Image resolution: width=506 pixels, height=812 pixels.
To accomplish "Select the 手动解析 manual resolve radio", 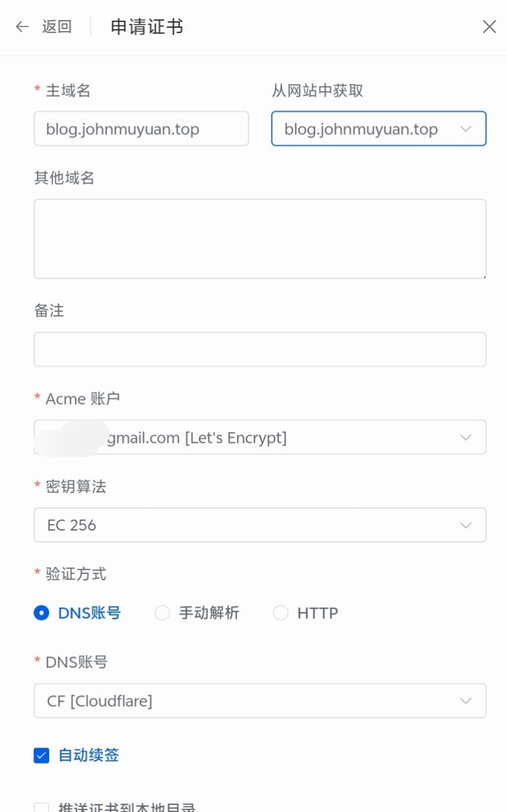I will coord(162,613).
